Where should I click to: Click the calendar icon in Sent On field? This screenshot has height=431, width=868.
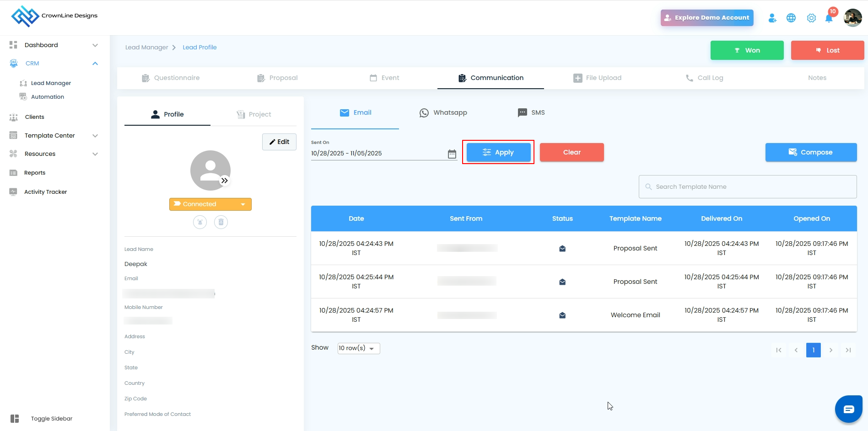click(x=452, y=154)
